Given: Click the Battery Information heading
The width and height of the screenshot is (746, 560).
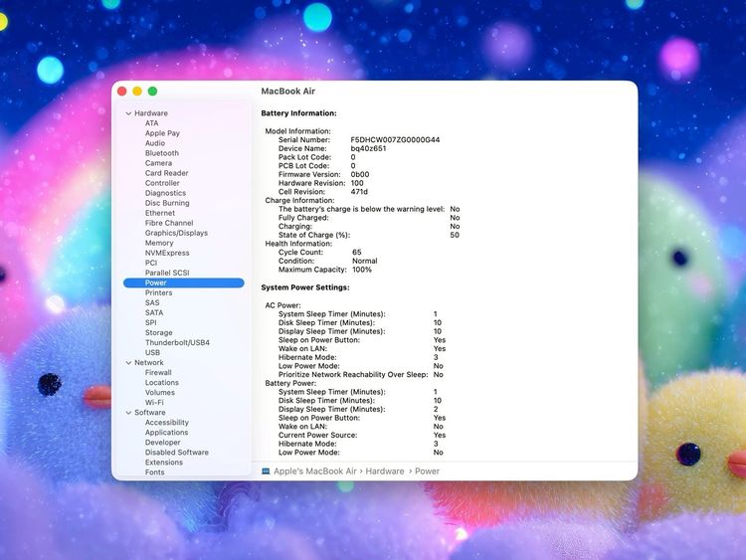Looking at the screenshot, I should point(298,113).
